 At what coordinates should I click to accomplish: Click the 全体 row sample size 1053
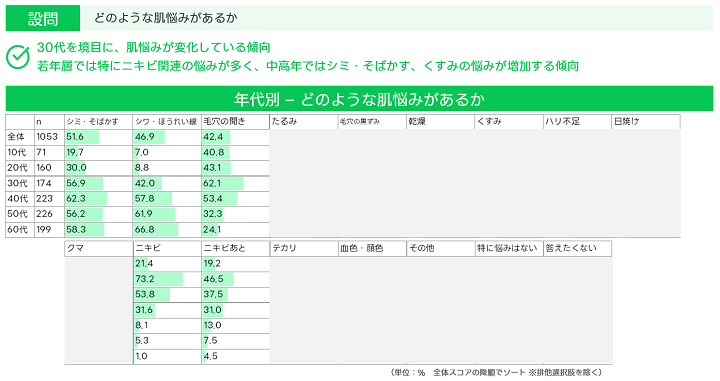(47, 137)
